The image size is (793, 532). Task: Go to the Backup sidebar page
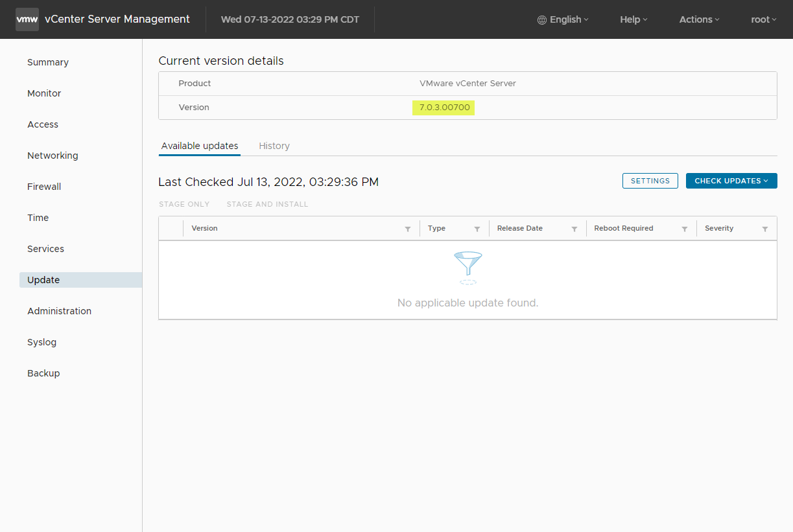click(x=43, y=373)
